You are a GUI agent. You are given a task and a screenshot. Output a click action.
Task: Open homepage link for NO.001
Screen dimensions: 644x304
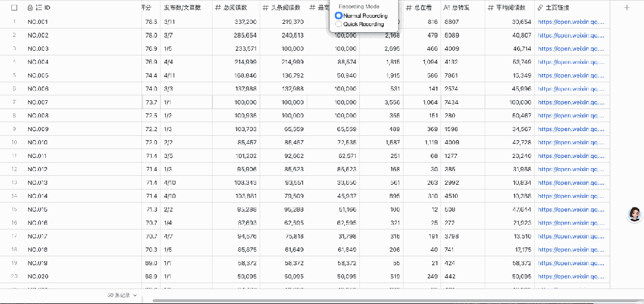click(x=571, y=21)
